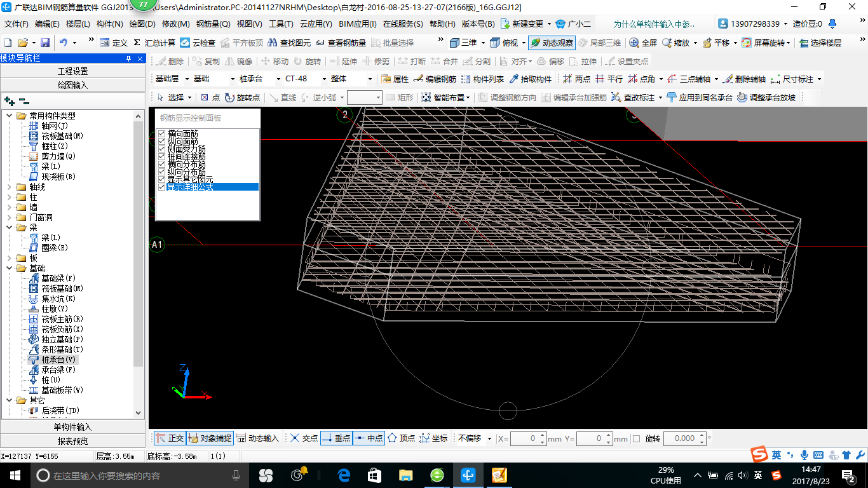868x488 pixels.
Task: Select 点 point drawing tool
Action: tap(210, 97)
